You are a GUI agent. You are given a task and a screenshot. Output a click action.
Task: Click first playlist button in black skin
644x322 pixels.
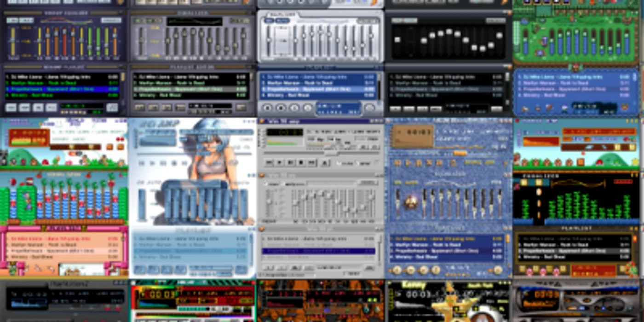point(395,109)
